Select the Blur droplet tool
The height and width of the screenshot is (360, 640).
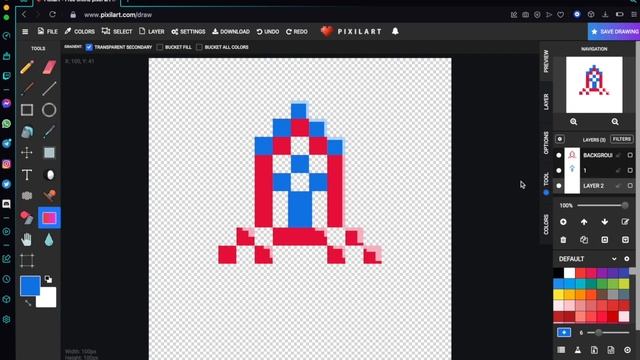(49, 240)
